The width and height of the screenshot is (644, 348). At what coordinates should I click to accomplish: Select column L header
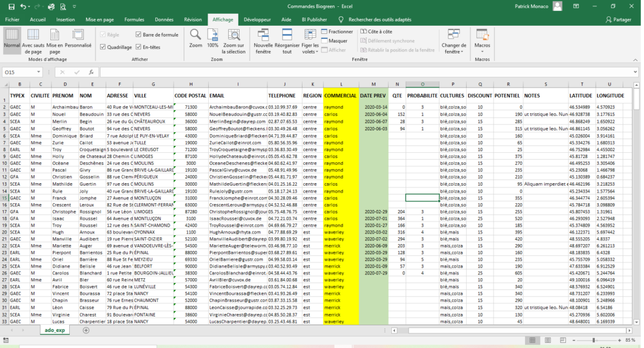(341, 84)
